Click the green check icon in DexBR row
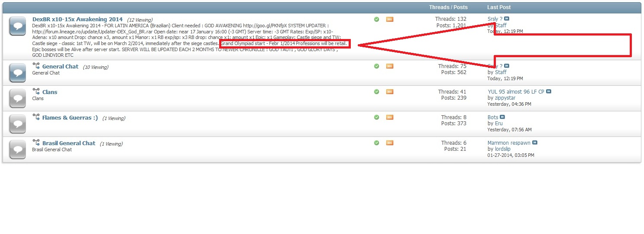 coord(376,19)
